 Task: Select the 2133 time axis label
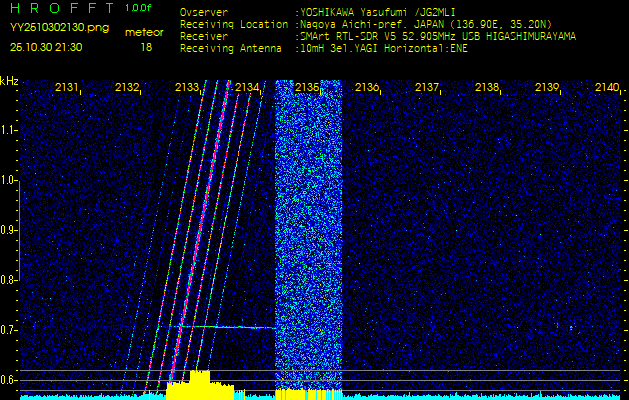[x=187, y=88]
